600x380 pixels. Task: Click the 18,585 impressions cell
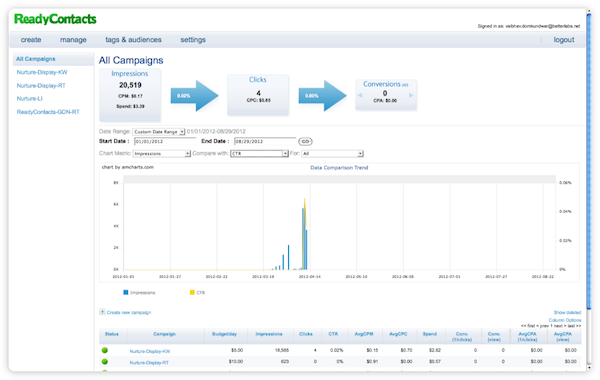pyautogui.click(x=282, y=350)
